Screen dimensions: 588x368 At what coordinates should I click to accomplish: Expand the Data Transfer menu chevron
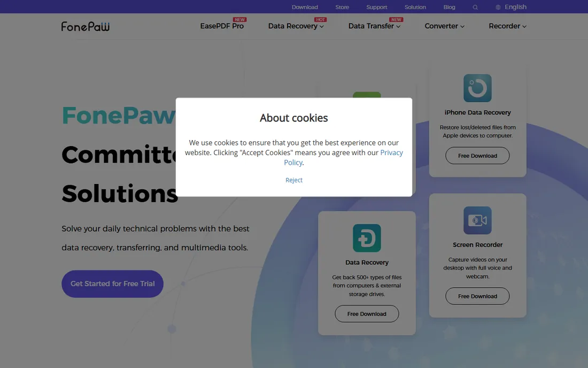click(398, 27)
